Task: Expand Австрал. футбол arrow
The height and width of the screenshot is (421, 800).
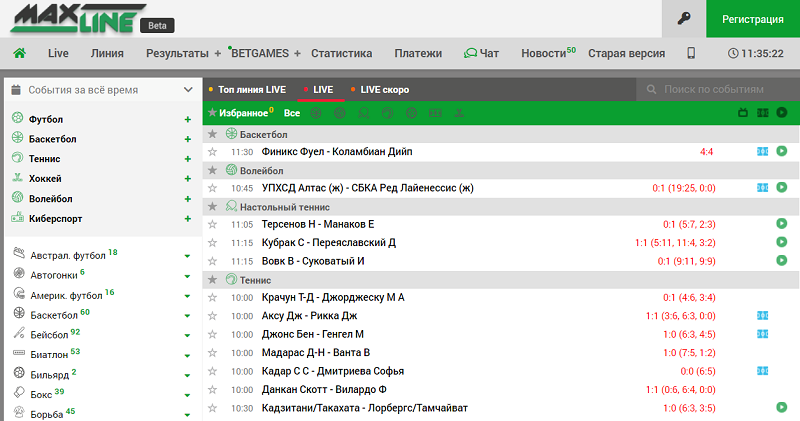Action: [187, 256]
